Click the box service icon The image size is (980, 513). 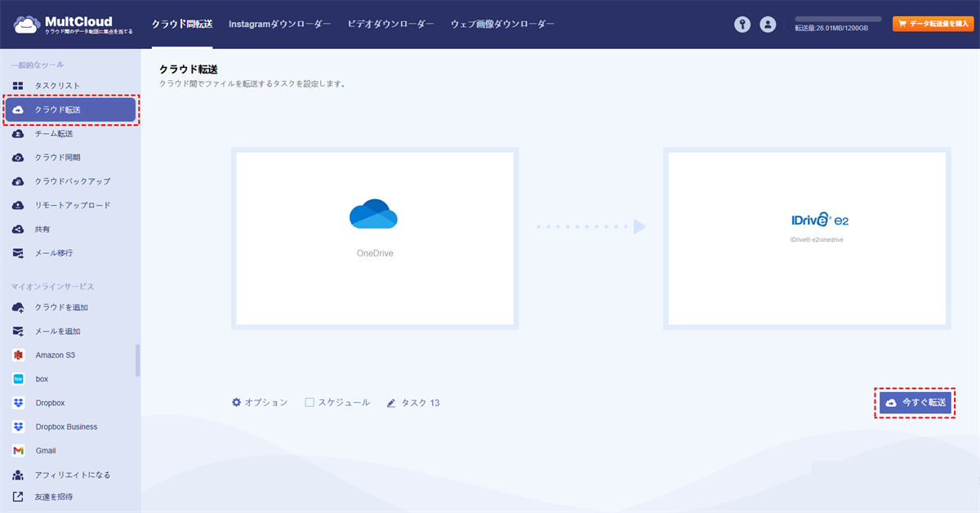18,379
